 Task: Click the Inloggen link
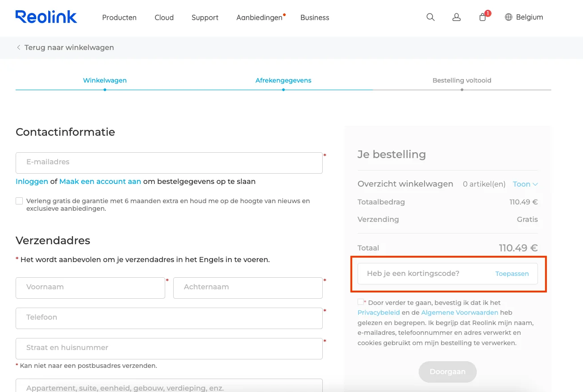point(31,181)
